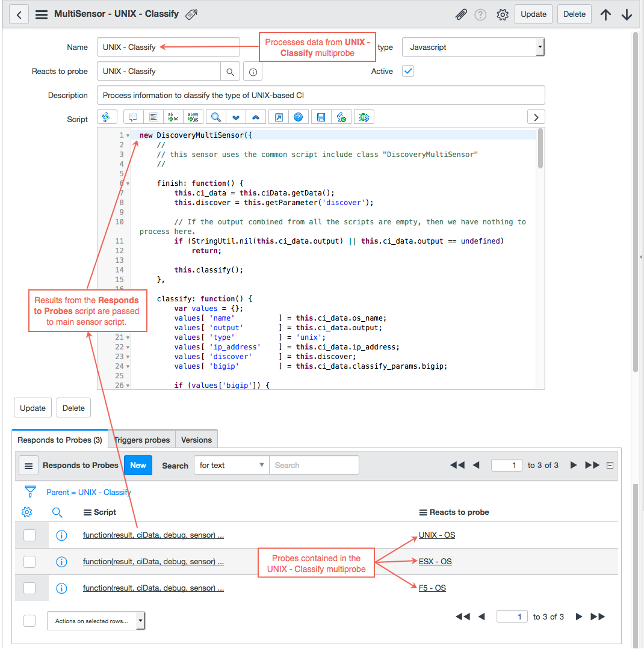Open the F5 - OS probe link
Screen dimensions: 644x649
[x=432, y=588]
